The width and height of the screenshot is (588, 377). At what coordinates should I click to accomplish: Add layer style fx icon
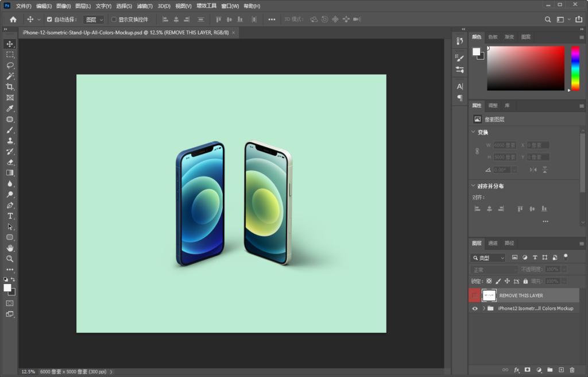(516, 370)
